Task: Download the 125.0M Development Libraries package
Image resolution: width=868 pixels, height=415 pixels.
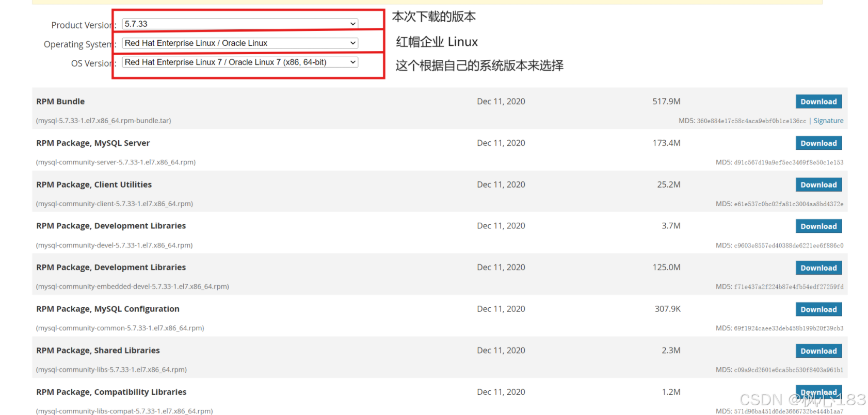Action: pyautogui.click(x=818, y=268)
